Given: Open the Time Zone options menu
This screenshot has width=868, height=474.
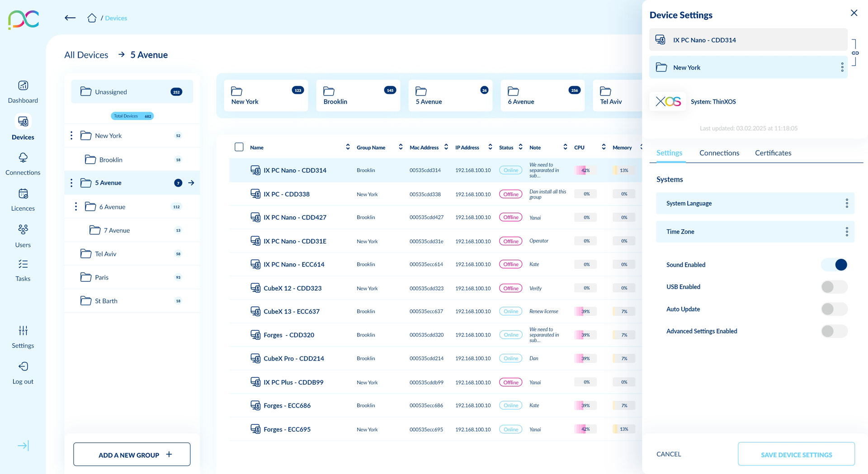Looking at the screenshot, I should [x=846, y=232].
